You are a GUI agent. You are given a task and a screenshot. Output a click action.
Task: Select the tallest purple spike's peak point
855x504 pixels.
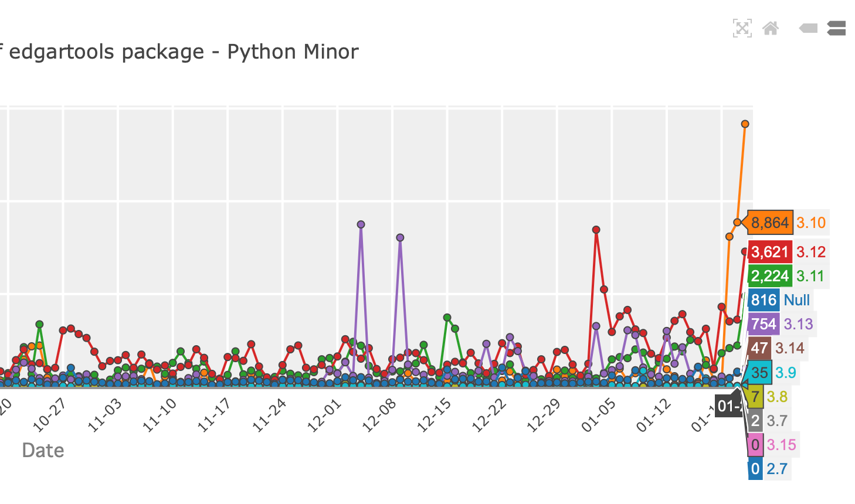point(361,224)
